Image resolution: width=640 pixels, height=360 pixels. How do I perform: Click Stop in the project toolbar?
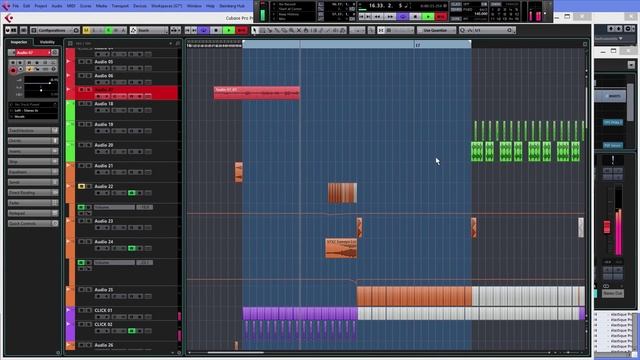pos(216,30)
